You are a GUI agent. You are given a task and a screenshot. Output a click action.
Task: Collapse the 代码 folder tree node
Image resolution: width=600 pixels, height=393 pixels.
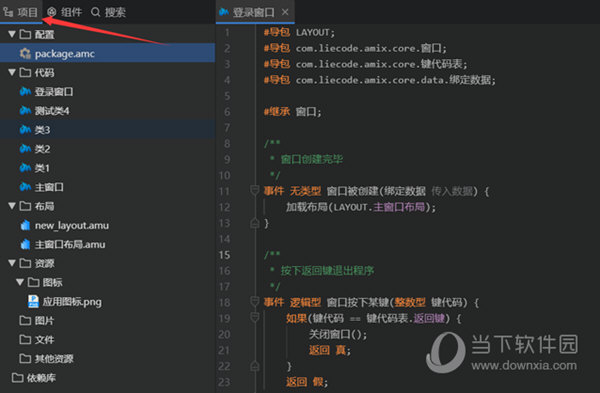click(12, 72)
